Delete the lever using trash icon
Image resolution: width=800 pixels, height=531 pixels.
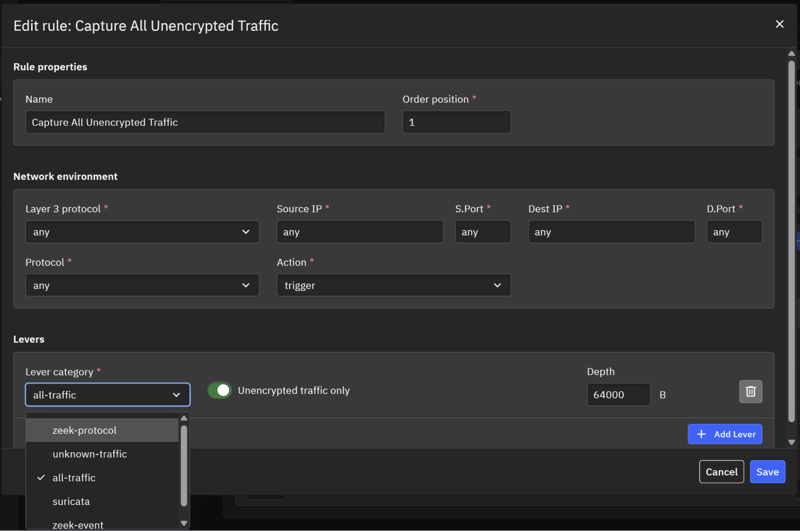click(750, 392)
